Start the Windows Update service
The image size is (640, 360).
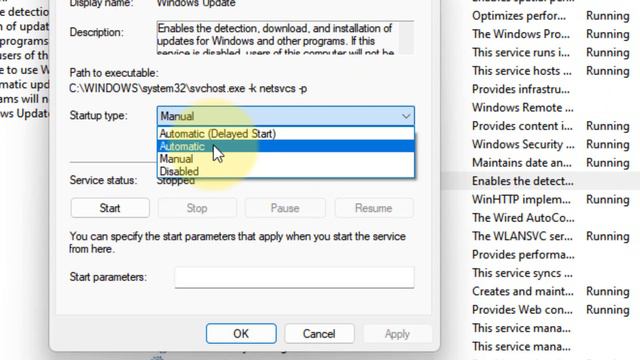pos(110,208)
